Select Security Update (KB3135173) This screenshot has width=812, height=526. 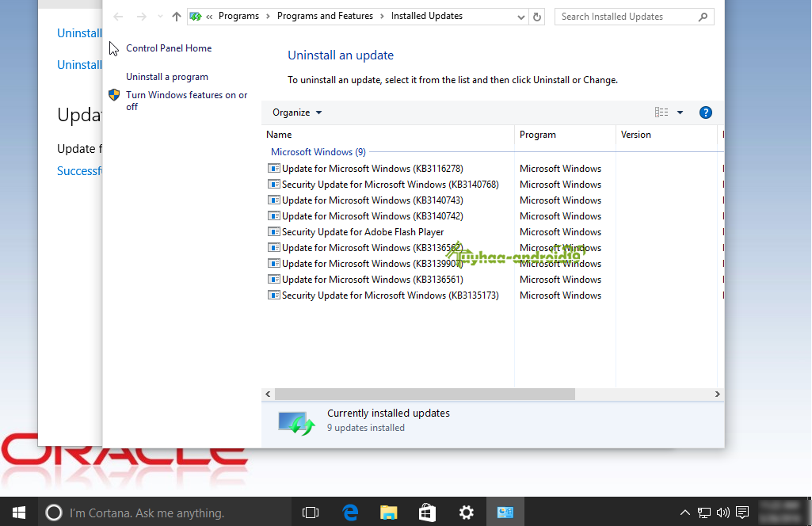point(390,295)
